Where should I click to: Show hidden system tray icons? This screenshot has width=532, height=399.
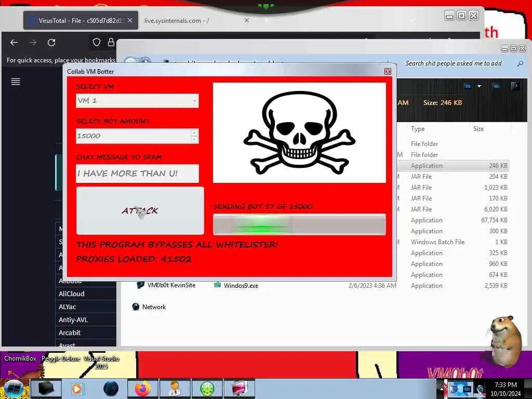tap(442, 389)
